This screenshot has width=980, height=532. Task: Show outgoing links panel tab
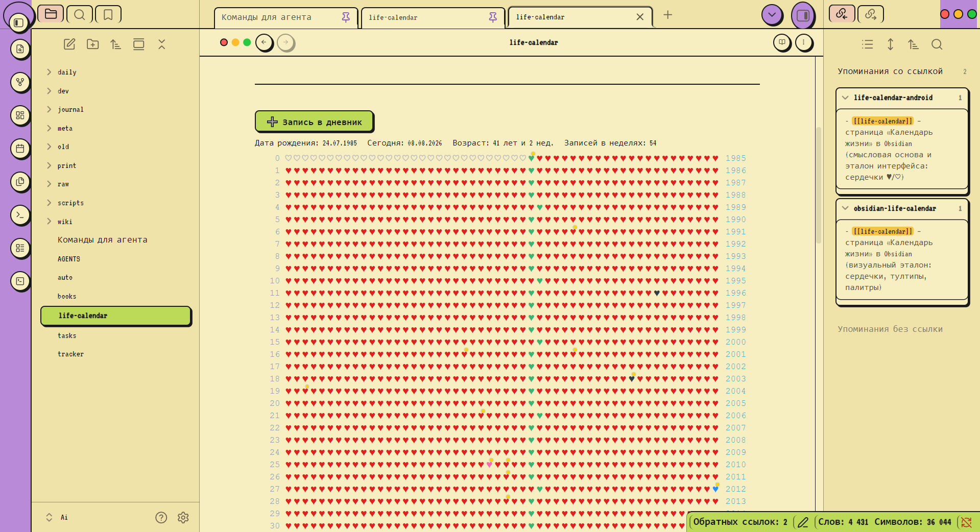[x=871, y=14]
